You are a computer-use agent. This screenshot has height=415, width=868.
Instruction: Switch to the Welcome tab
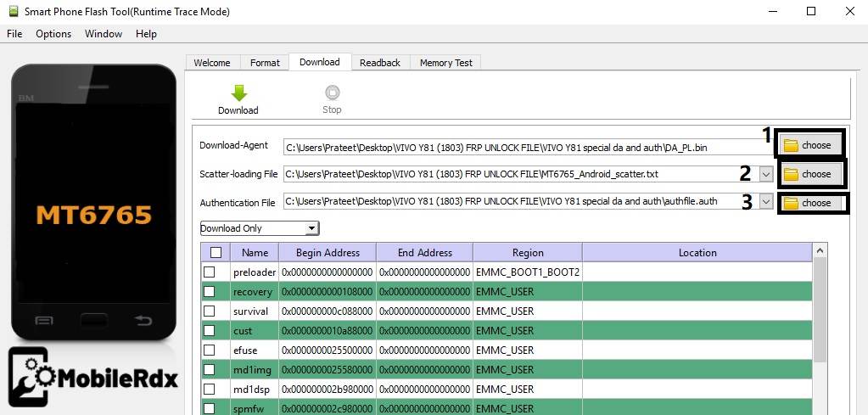pos(212,63)
